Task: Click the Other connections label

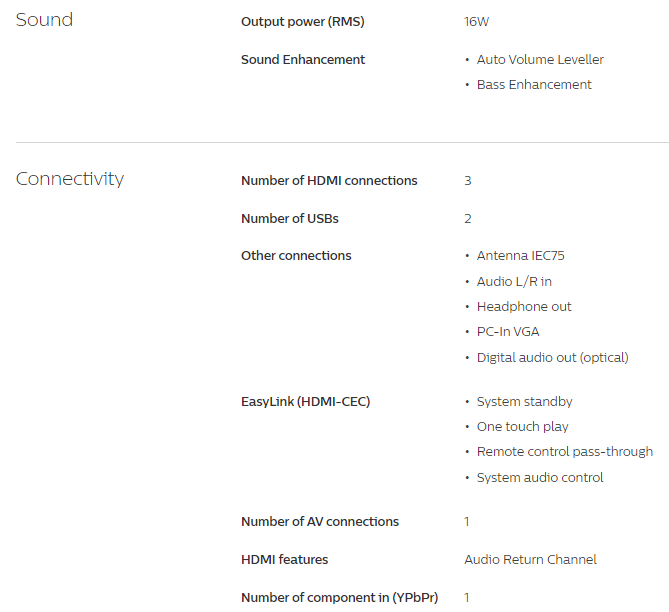Action: click(296, 256)
